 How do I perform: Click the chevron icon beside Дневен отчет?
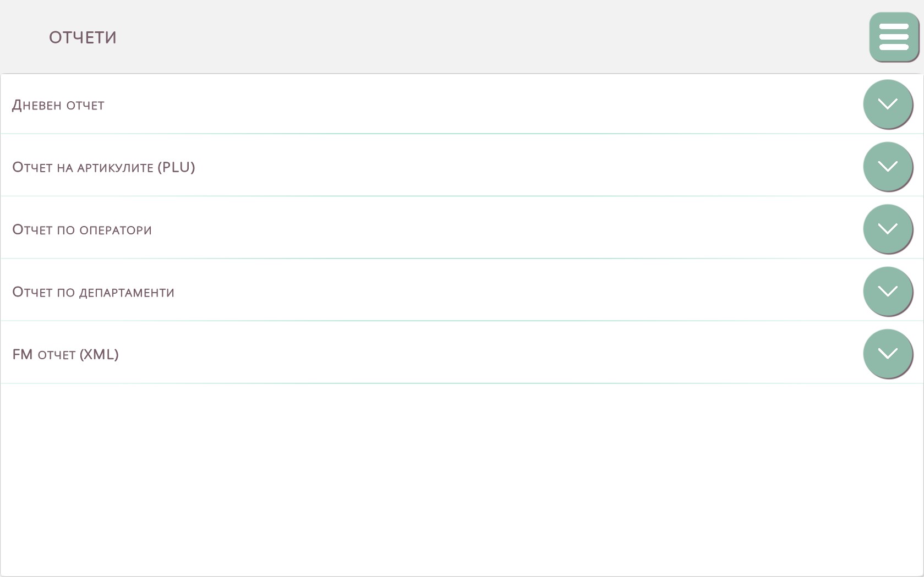pos(887,104)
